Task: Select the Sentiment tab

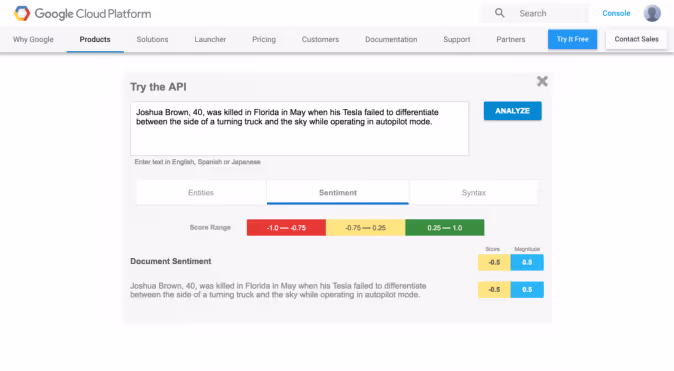Action: tap(338, 193)
